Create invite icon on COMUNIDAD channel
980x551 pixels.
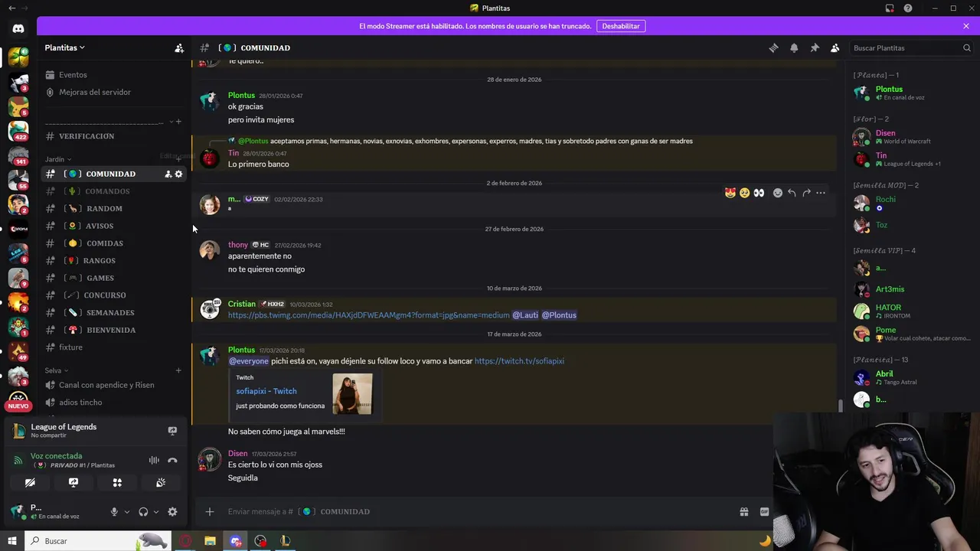pyautogui.click(x=168, y=174)
